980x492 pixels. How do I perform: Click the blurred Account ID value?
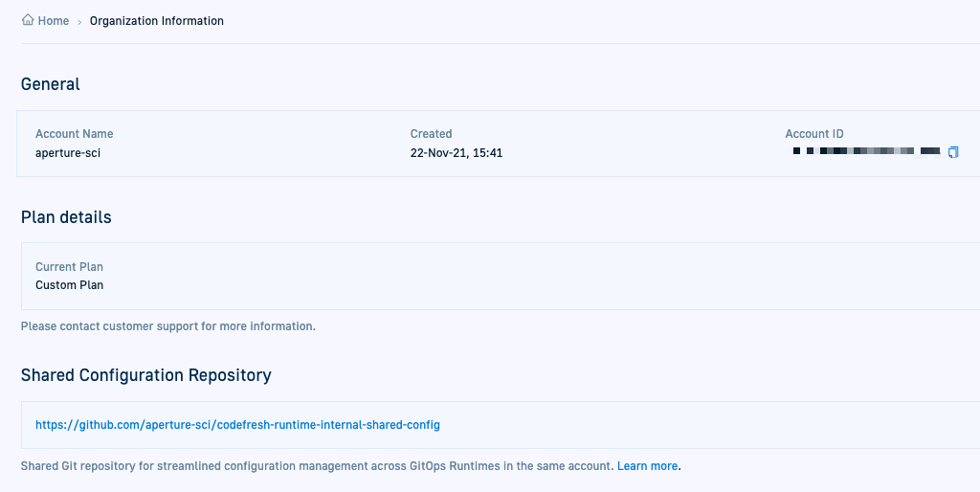(866, 151)
